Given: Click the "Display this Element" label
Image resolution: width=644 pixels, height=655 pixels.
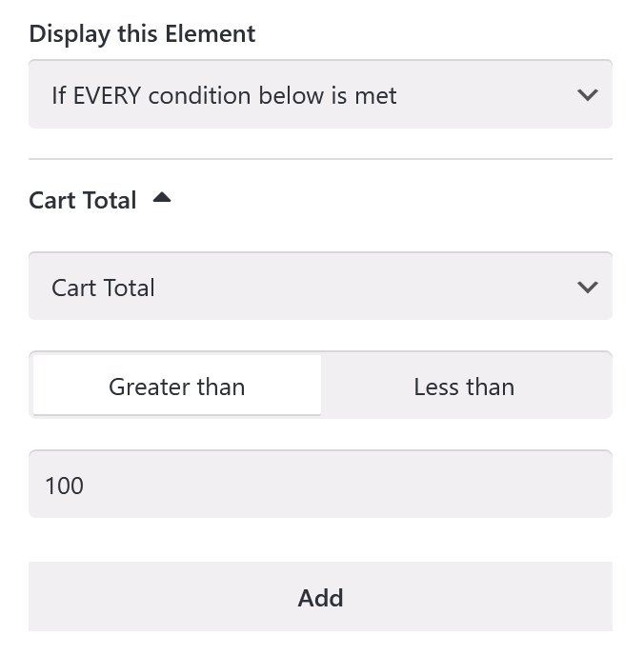Looking at the screenshot, I should (142, 34).
